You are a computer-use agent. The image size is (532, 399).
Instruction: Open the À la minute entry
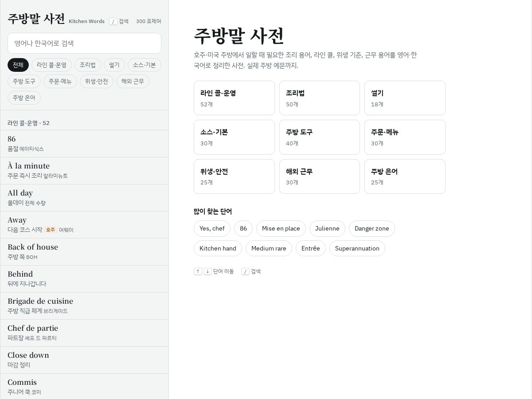coord(84,171)
